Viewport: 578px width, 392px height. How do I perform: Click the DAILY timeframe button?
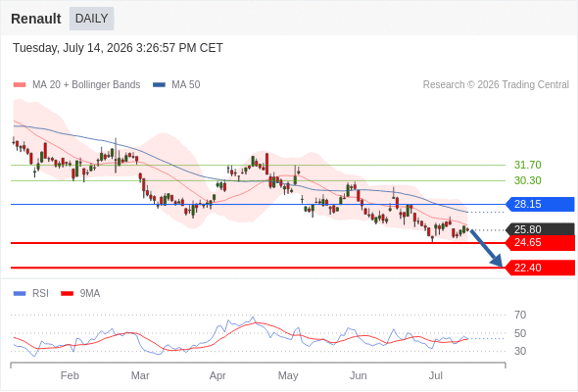91,19
